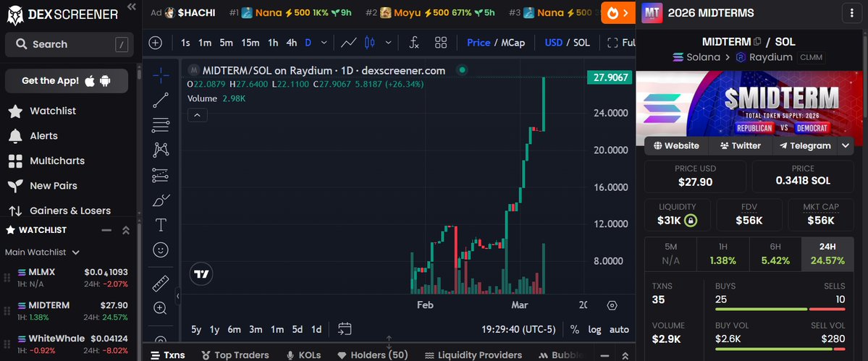Viewport: 868px width, 361px height.
Task: Open the token Website link
Action: (x=676, y=146)
